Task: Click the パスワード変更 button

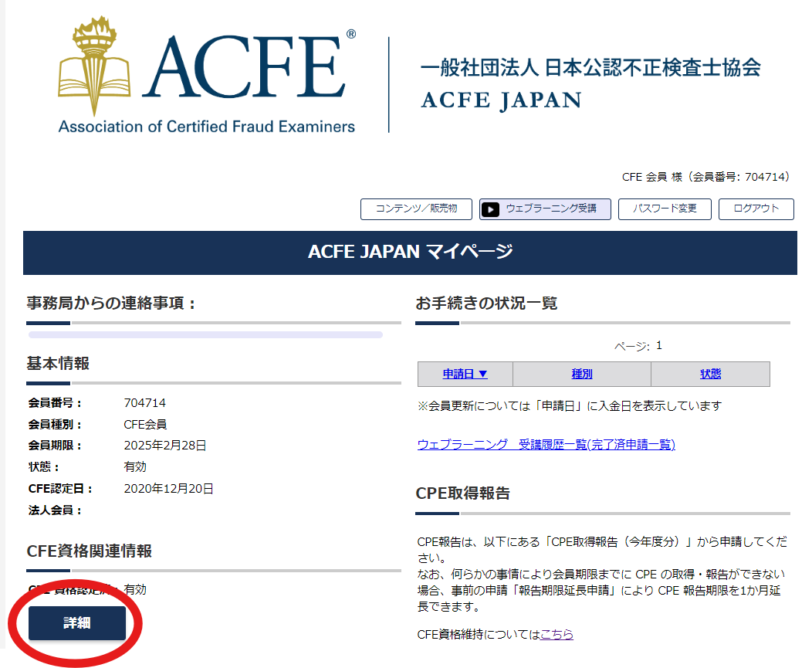Action: tap(665, 209)
